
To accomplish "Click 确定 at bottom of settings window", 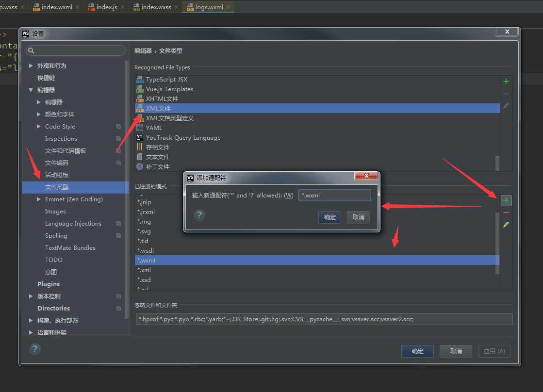I will pos(417,351).
